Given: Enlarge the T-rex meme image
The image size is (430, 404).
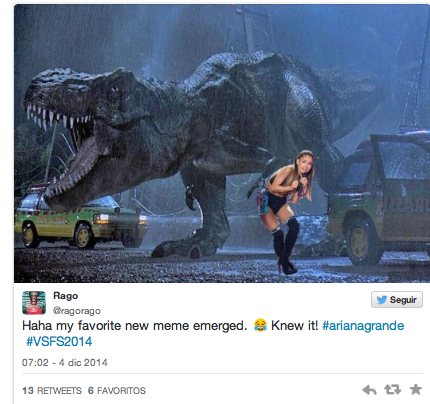Looking at the screenshot, I should pyautogui.click(x=222, y=143).
